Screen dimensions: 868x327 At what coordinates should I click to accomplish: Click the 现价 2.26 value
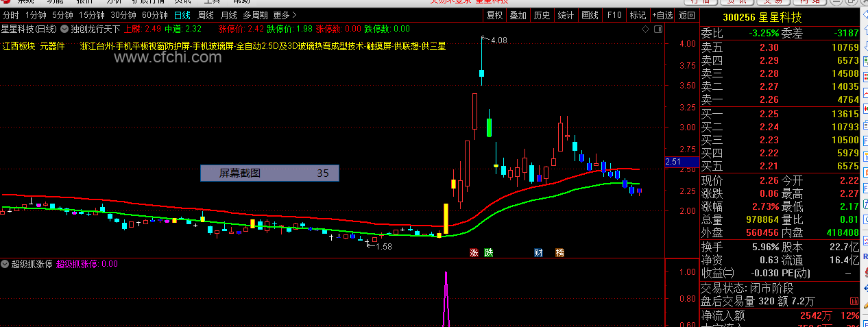(769, 181)
